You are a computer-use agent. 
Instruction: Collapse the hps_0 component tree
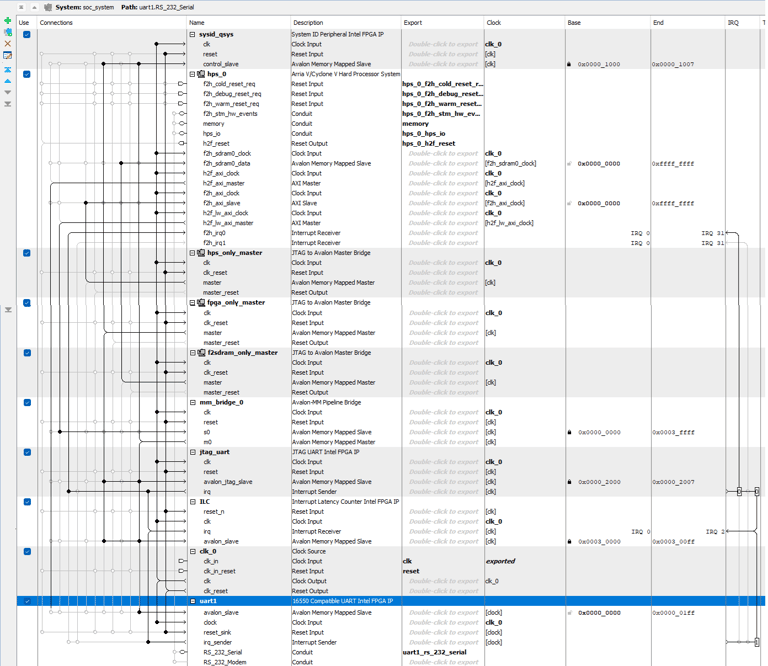click(x=192, y=74)
